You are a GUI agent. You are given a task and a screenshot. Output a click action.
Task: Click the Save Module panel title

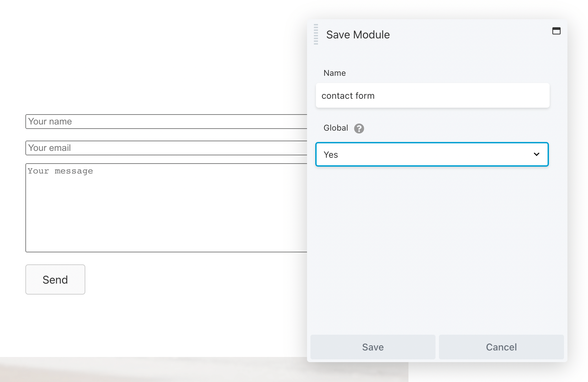tap(358, 35)
